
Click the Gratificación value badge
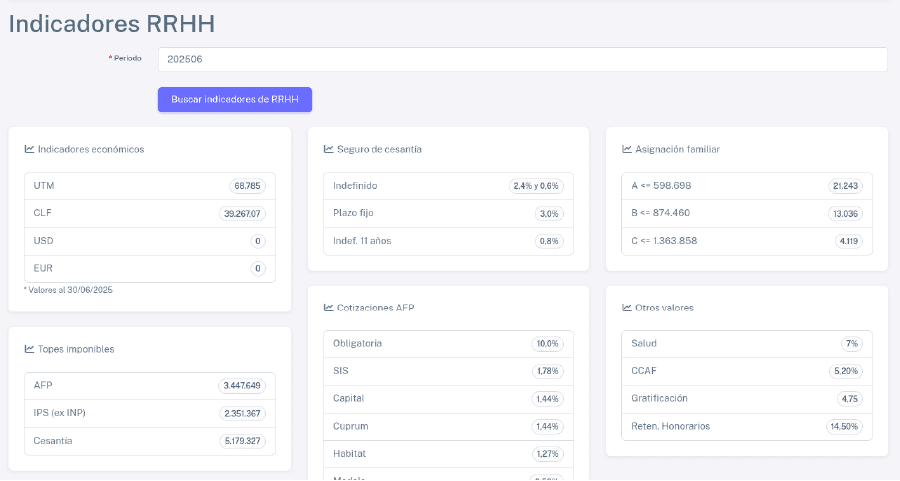[849, 399]
